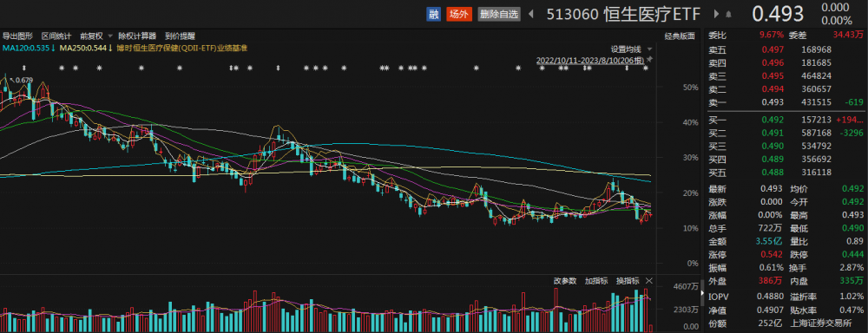This screenshot has width=868, height=333.
Task: Click the 溢折率 value 1.02%
Action: tap(852, 297)
